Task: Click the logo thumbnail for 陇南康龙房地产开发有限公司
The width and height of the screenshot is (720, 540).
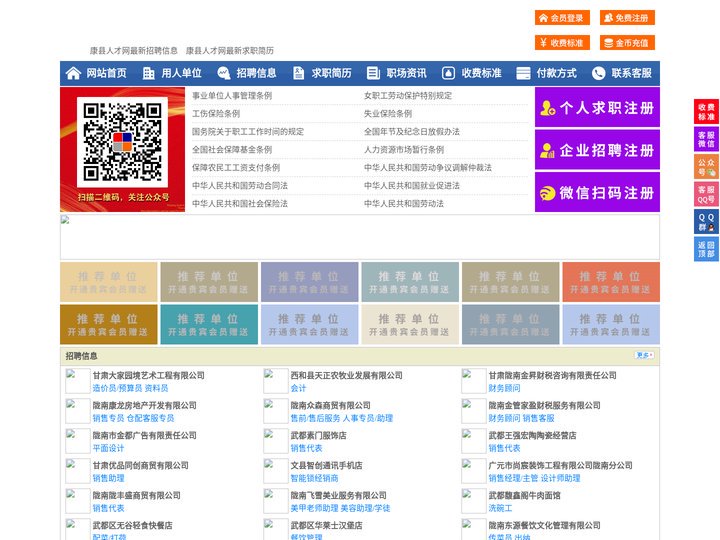Action: 78,411
